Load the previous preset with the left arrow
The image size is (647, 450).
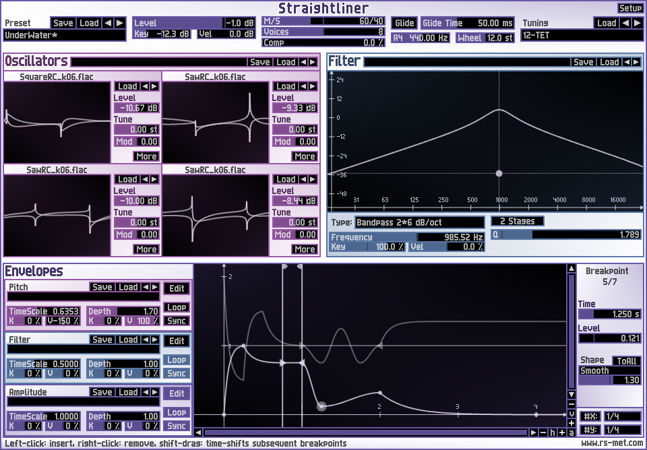[x=108, y=22]
